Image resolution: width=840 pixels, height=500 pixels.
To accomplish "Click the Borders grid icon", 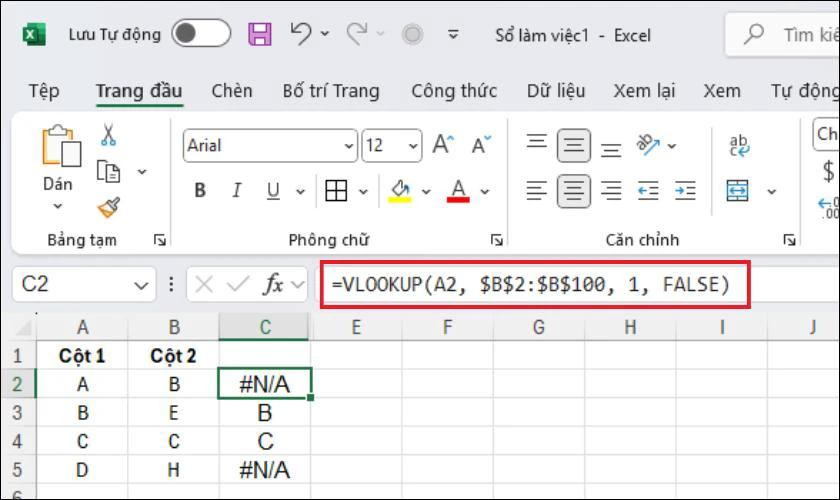I will click(336, 191).
